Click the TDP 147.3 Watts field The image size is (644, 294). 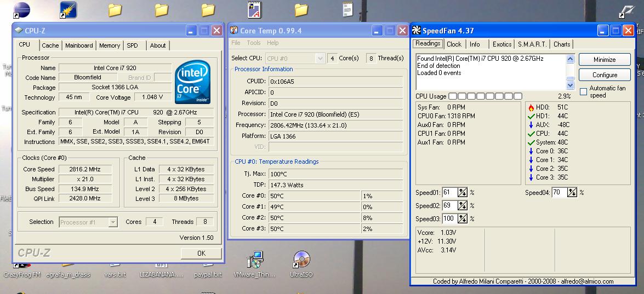335,185
